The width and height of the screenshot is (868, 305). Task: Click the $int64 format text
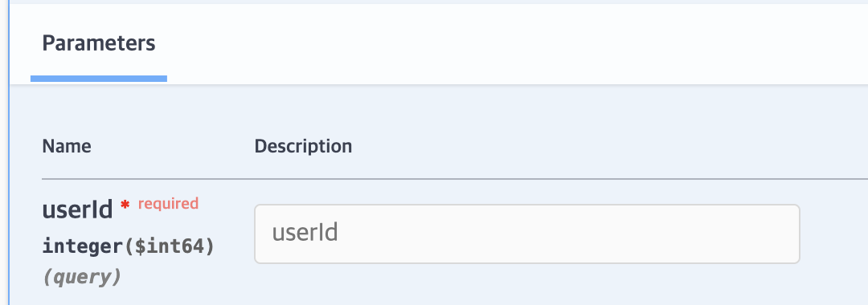pos(167,246)
